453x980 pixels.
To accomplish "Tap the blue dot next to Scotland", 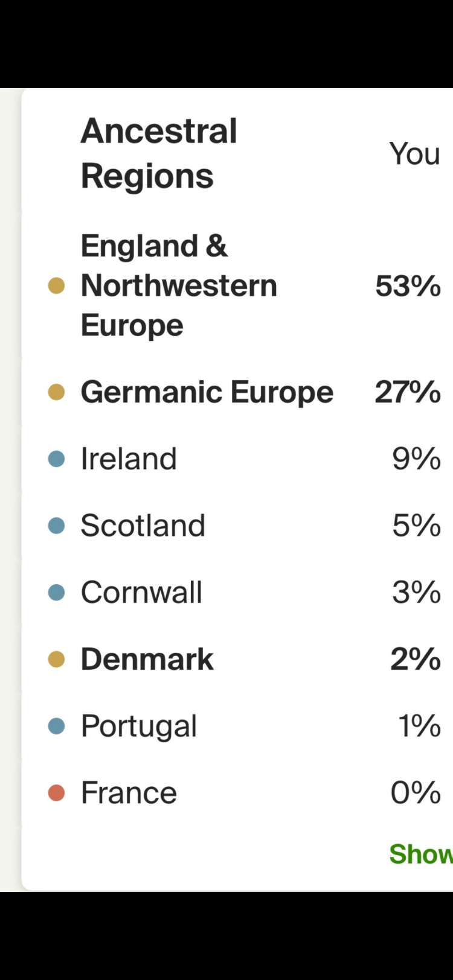I will click(x=56, y=526).
